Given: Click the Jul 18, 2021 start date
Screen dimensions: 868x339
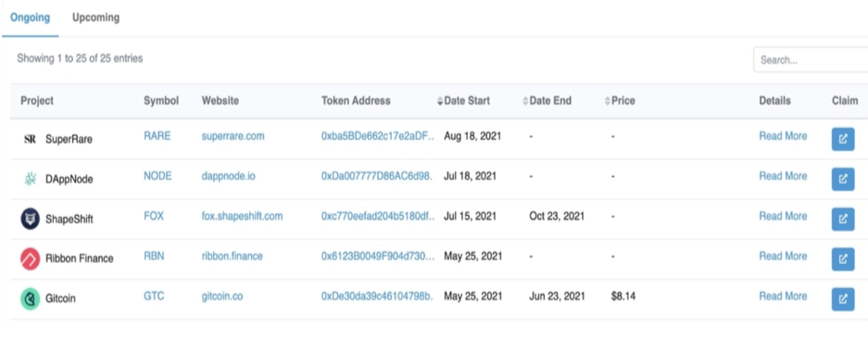Looking at the screenshot, I should tap(471, 176).
